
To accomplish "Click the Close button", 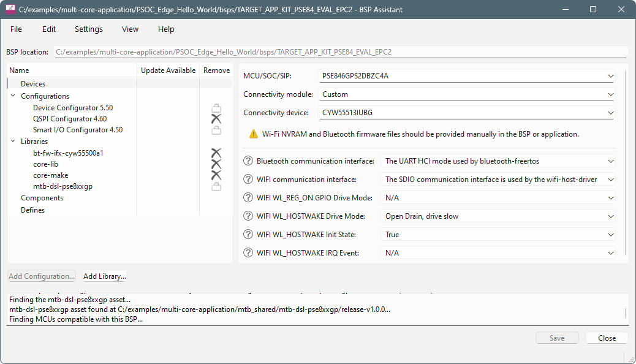I will (607, 338).
